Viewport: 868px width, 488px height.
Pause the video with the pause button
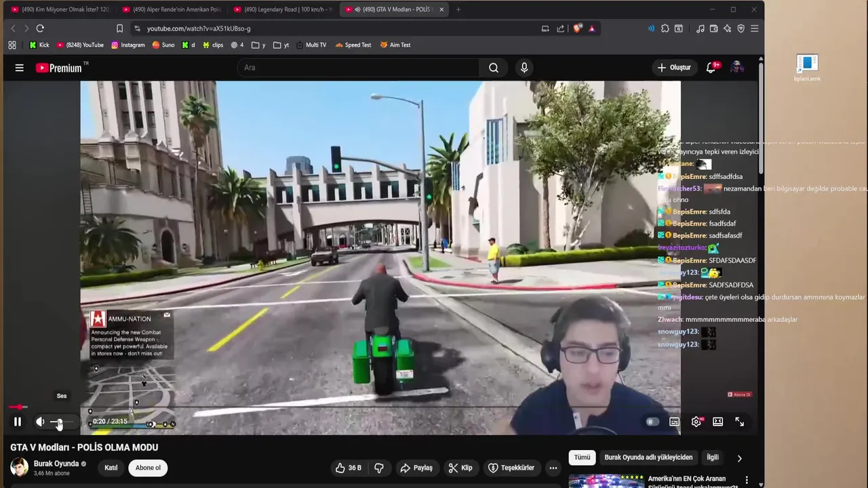coord(18,422)
